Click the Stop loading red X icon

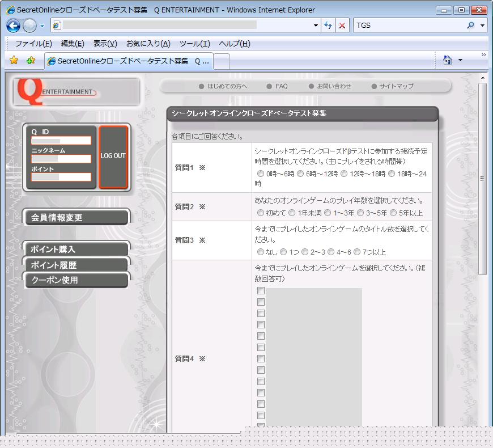click(342, 26)
